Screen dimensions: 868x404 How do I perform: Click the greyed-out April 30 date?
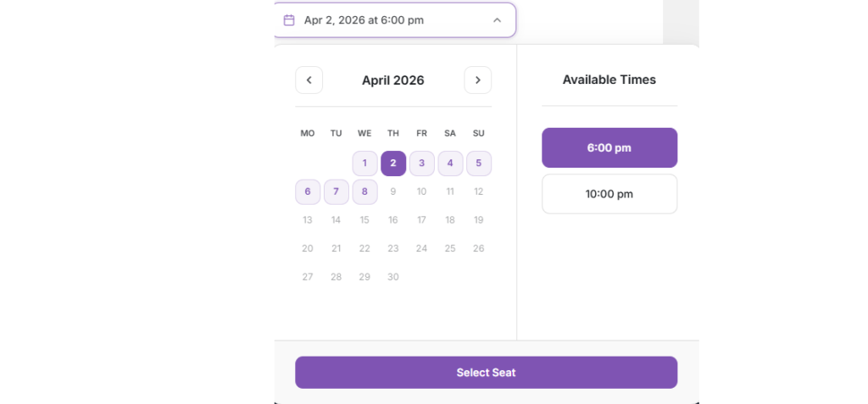pos(393,277)
